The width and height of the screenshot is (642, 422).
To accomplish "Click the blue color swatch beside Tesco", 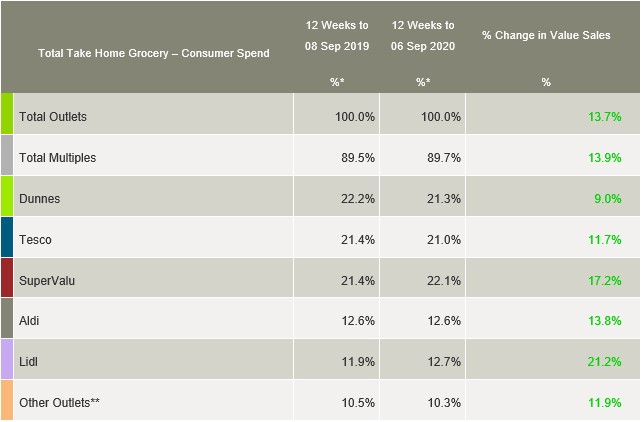I will 6,238.
